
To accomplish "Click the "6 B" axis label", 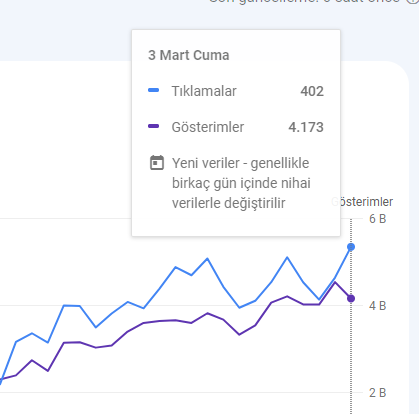I will (378, 219).
